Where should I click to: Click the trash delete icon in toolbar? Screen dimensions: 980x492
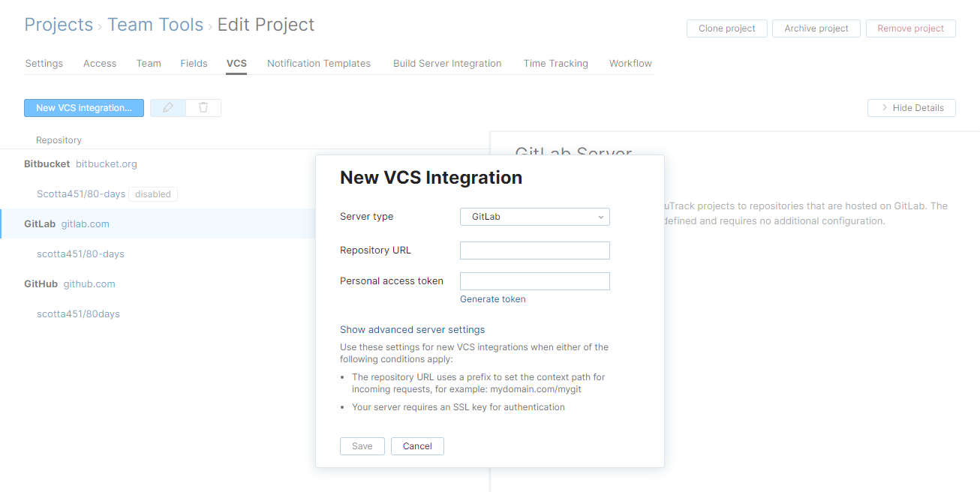(203, 107)
